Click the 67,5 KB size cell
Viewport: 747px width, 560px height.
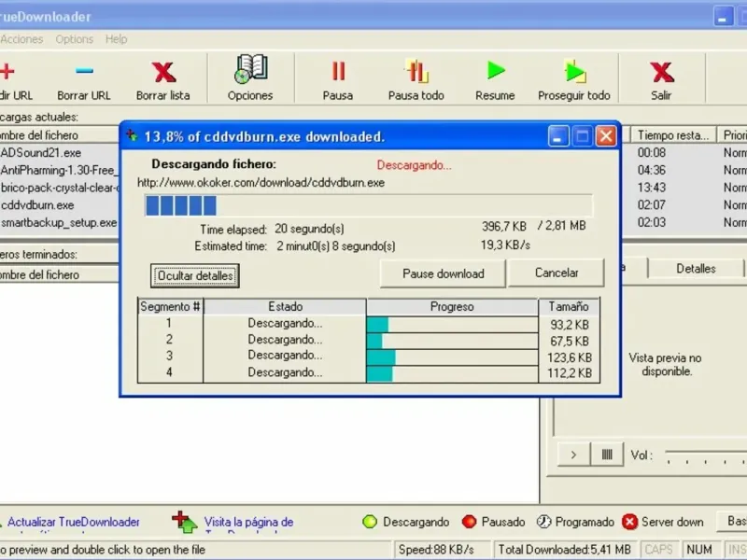tap(570, 341)
